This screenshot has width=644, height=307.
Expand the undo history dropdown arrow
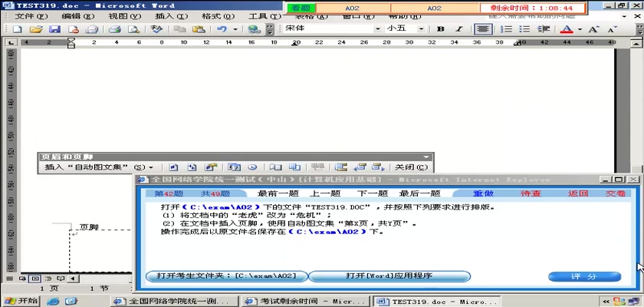coord(235,29)
